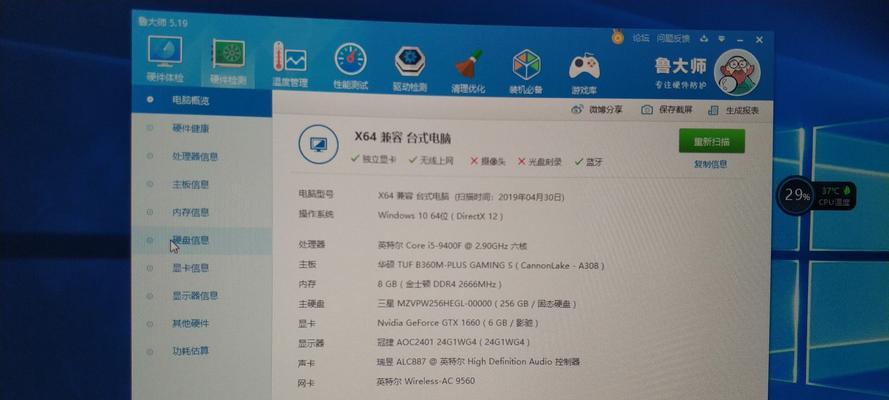Click the 光盘刻录 red X indicator
This screenshot has width=889, height=400.
[x=539, y=162]
